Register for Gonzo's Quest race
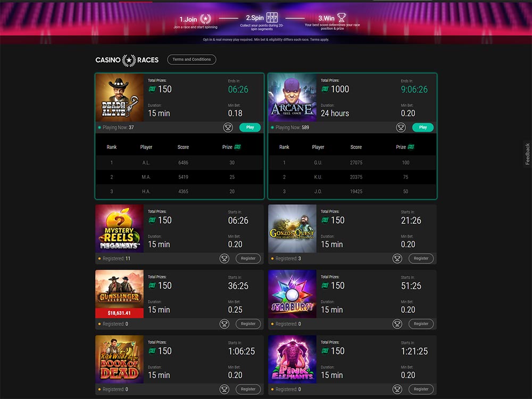The image size is (532, 399). tap(421, 258)
